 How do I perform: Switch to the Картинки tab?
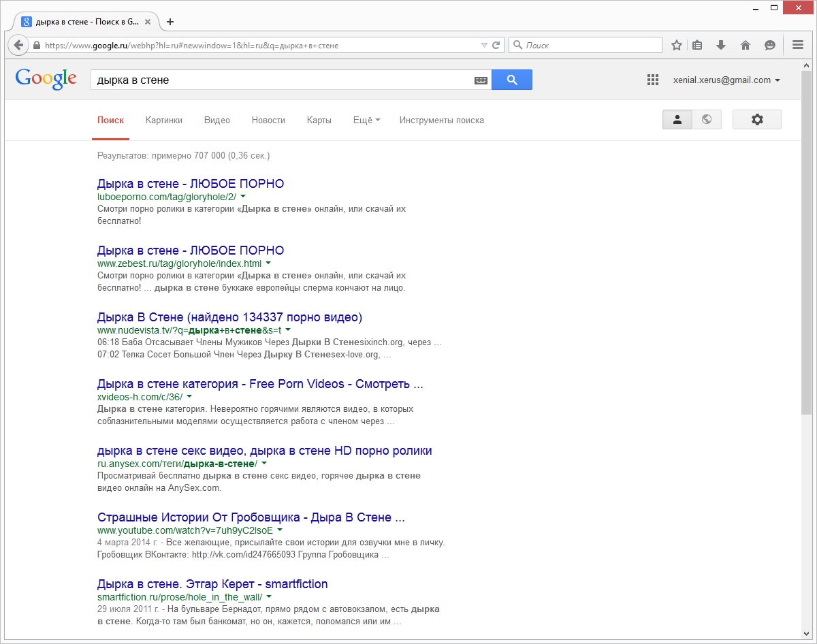point(164,120)
